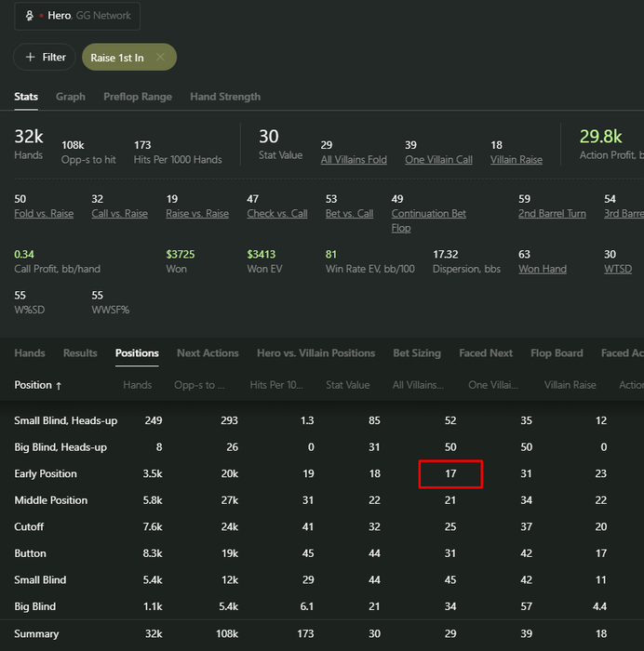Click the red-highlighted cell showing 17

450,474
